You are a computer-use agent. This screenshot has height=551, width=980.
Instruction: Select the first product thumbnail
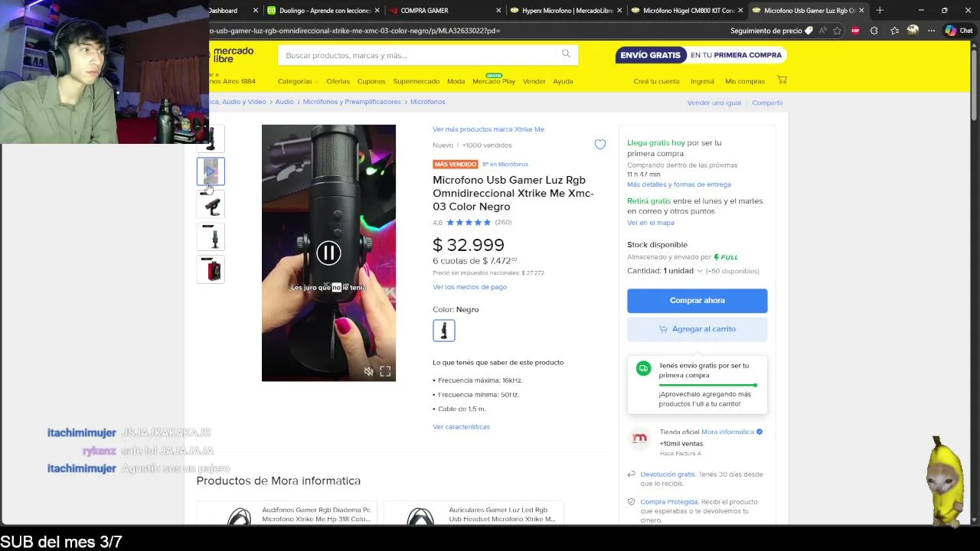click(211, 139)
